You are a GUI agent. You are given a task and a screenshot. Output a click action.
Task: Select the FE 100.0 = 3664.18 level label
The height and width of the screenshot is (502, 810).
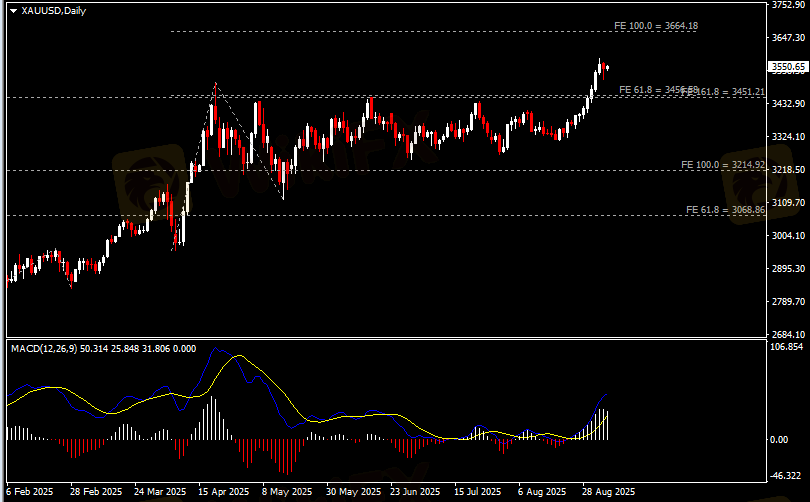point(655,25)
